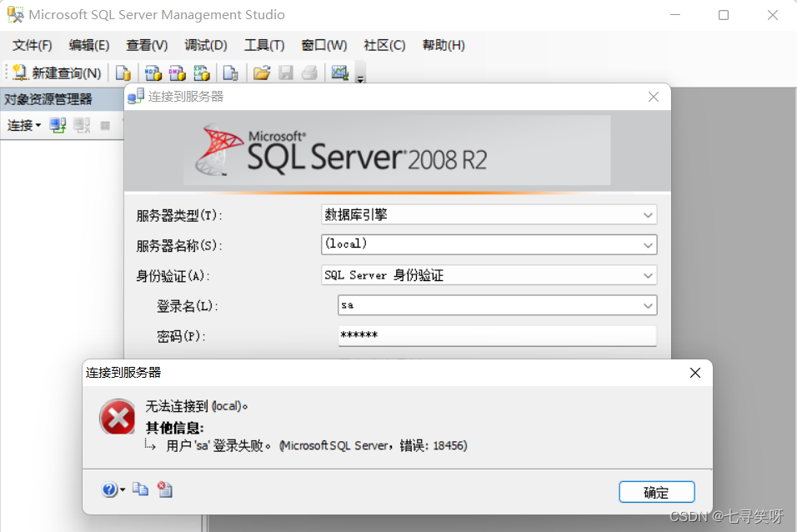Click the 无法连接到 (local) message text
Image resolution: width=797 pixels, height=532 pixels.
click(x=197, y=406)
